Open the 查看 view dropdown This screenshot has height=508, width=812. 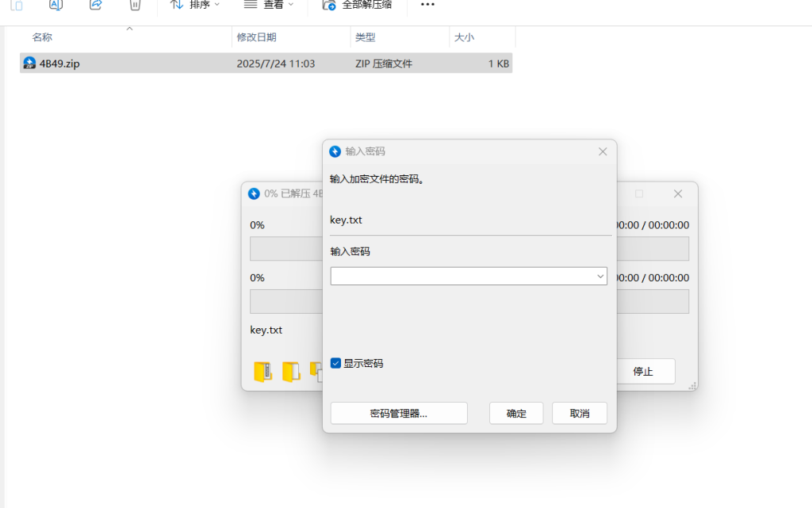[x=268, y=5]
